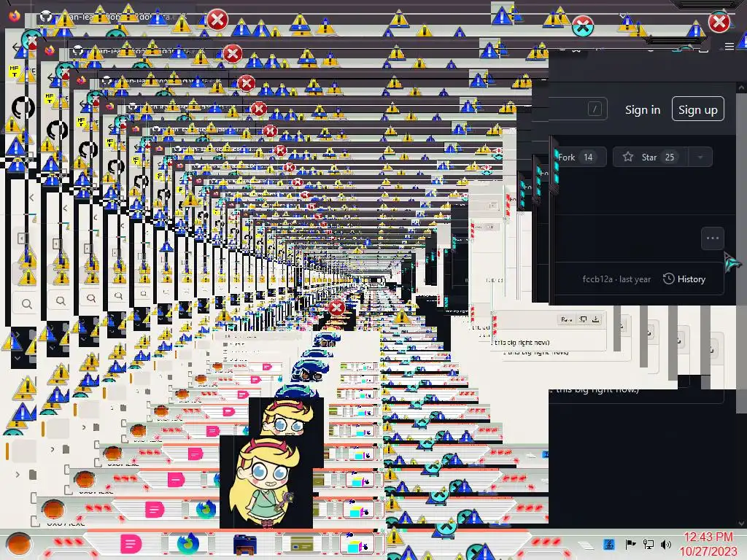This screenshot has width=747, height=560.
Task: Open the blue file manager taskbar icon
Action: point(245,544)
